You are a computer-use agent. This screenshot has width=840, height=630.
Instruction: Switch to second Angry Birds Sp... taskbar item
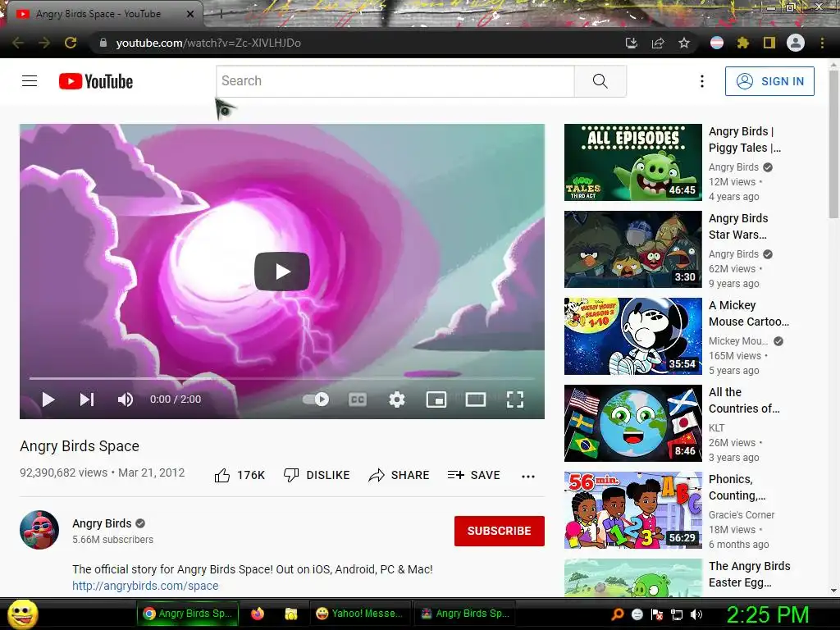click(466, 614)
